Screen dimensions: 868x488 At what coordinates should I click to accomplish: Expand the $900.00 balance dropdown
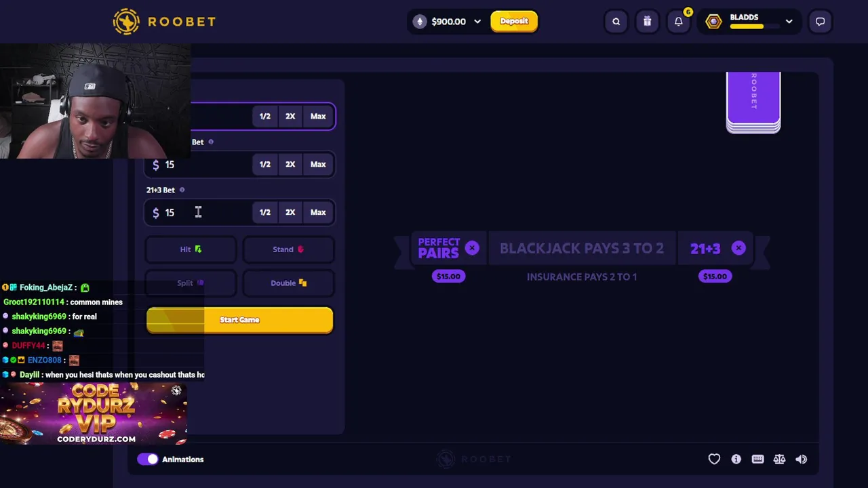pos(477,22)
